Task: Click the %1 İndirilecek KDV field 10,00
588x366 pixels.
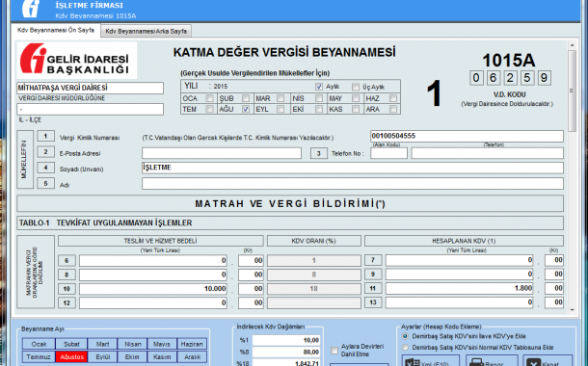Action: [286, 340]
